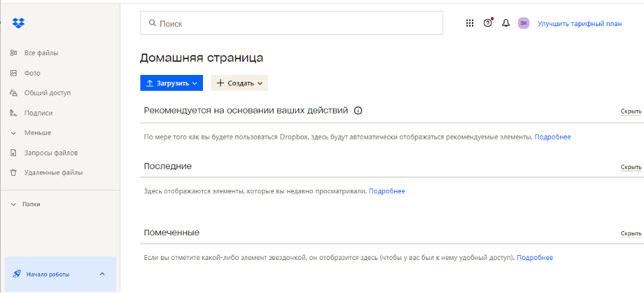The width and height of the screenshot is (644, 293).
Task: Click the Помеченные section heading
Action: coord(172,232)
